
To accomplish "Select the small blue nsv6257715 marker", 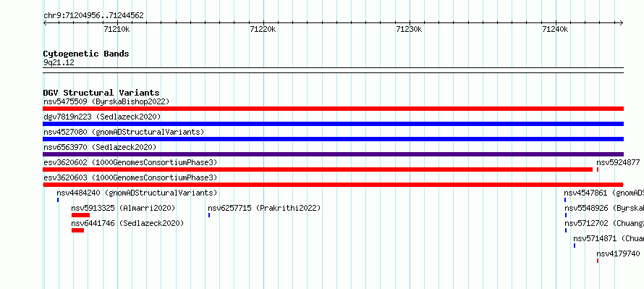I will point(209,215).
